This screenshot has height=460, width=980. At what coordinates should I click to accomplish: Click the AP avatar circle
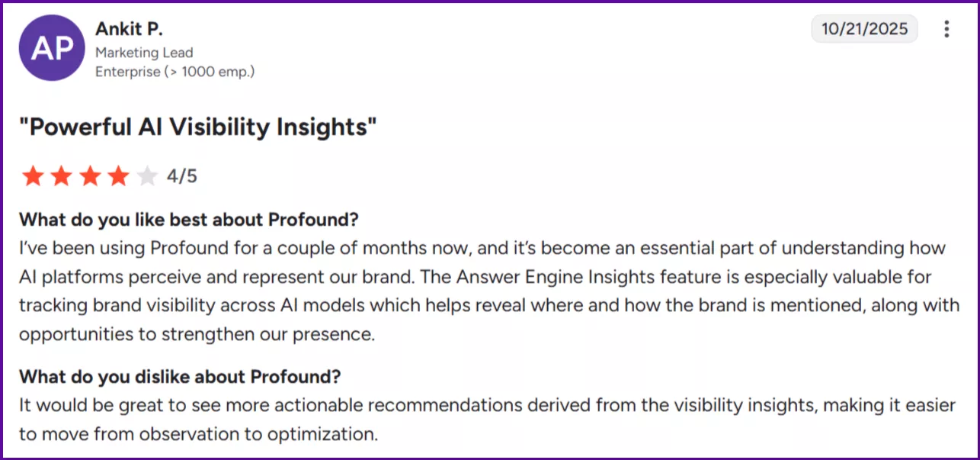(x=51, y=47)
